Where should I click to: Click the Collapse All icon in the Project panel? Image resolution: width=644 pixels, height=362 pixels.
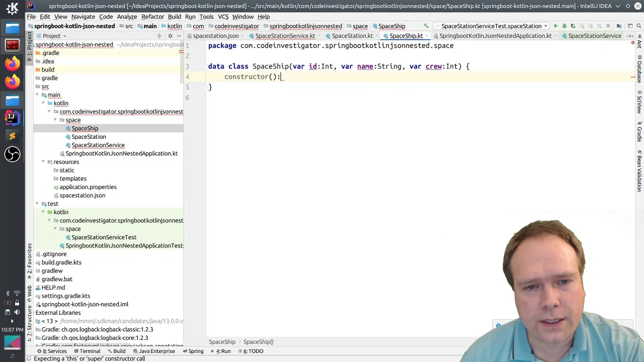(159, 36)
